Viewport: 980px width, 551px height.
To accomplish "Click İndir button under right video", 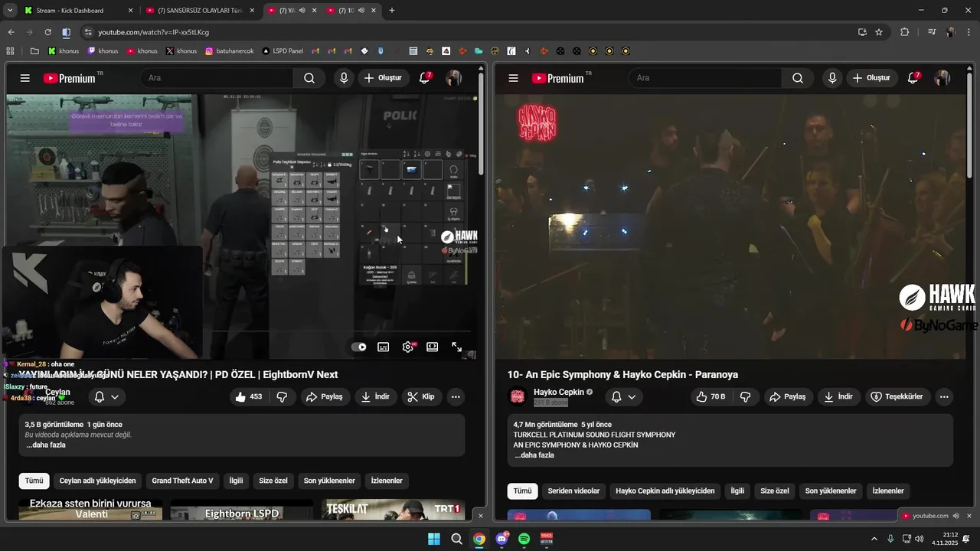I will [x=838, y=396].
